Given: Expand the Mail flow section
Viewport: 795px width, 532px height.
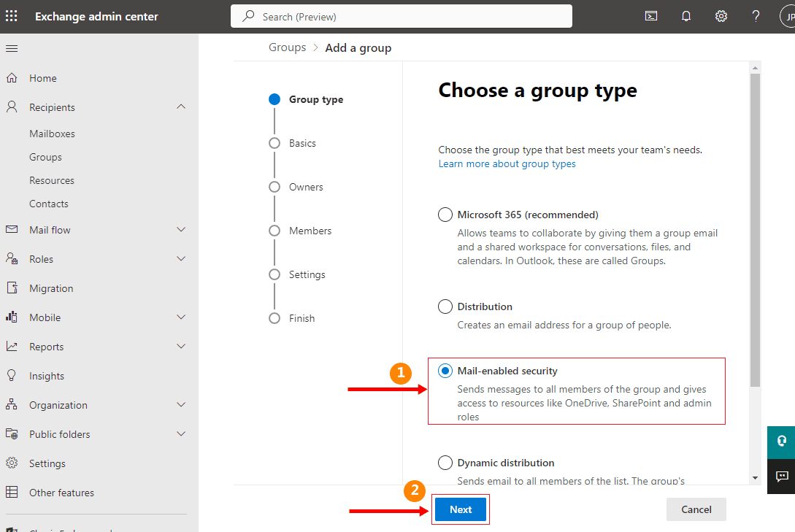Looking at the screenshot, I should 181,230.
